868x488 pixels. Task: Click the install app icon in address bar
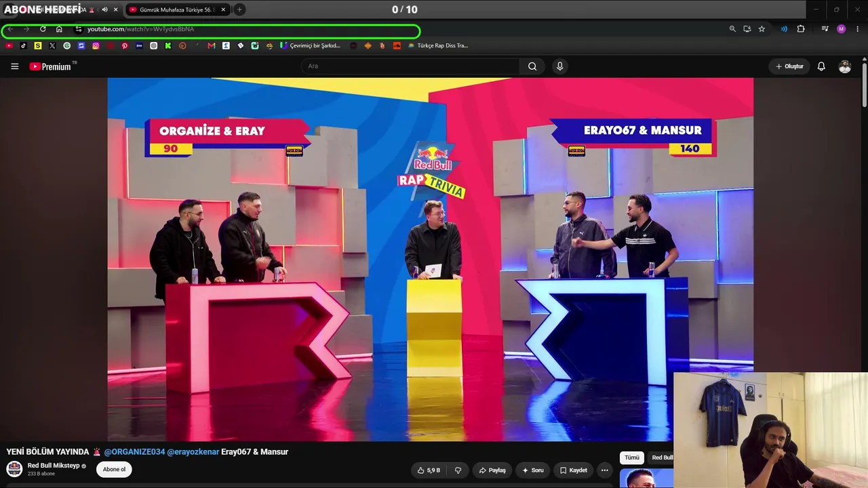click(x=747, y=29)
